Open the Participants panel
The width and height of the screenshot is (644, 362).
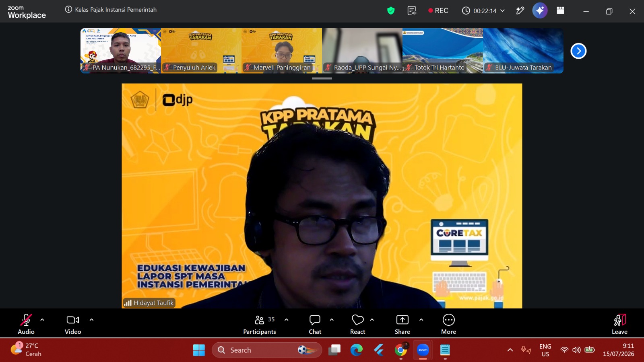coord(260,325)
